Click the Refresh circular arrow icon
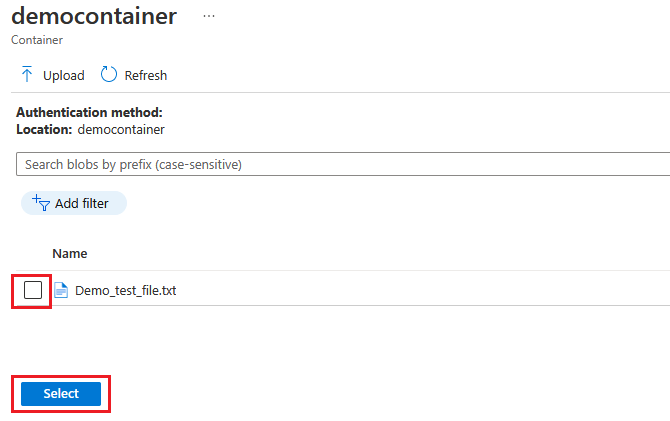 click(109, 74)
